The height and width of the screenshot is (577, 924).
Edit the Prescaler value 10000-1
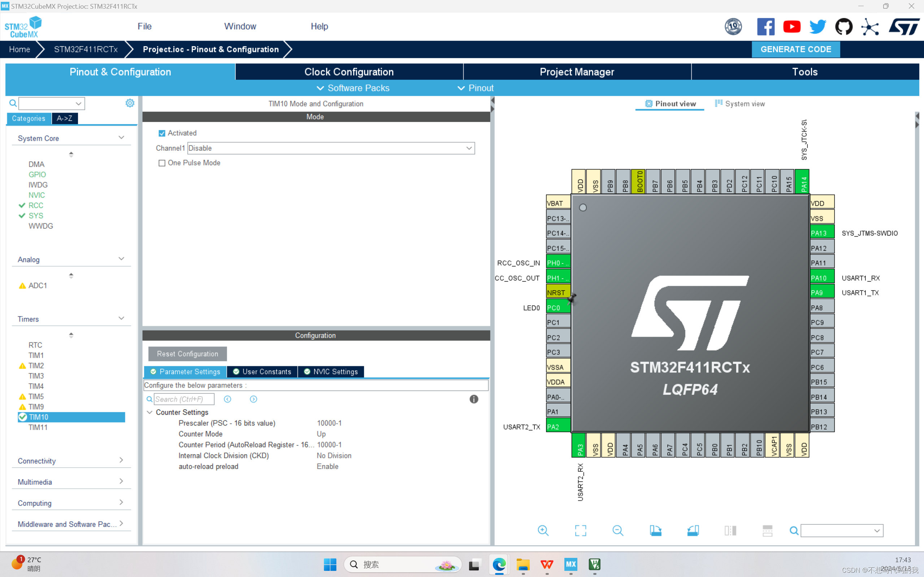click(x=329, y=423)
